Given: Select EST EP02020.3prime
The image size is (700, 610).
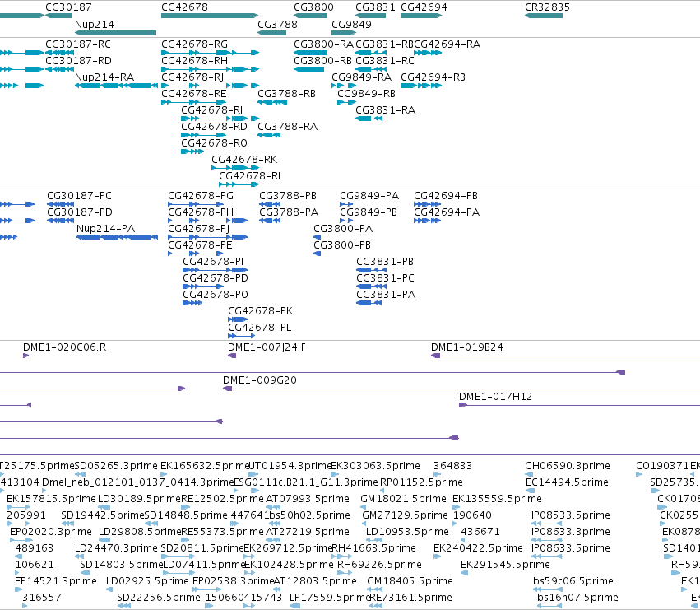Looking at the screenshot, I should [x=51, y=532].
